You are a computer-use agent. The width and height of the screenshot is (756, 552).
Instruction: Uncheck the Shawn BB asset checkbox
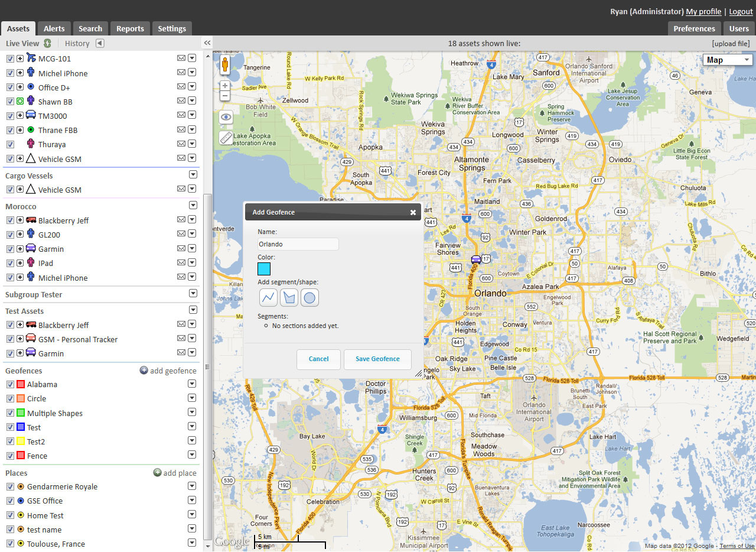coord(10,101)
